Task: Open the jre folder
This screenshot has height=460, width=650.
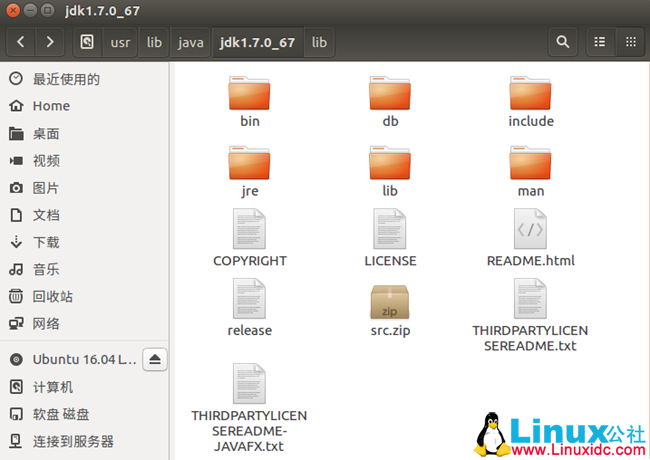Action: pos(249,172)
